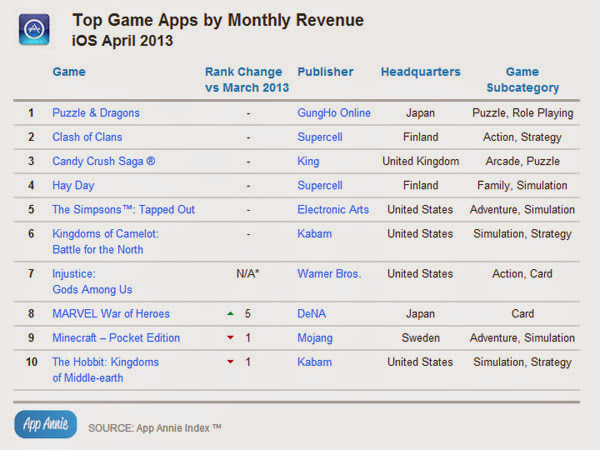
Task: Click the red down arrow for Minecraft
Action: pyautogui.click(x=230, y=338)
